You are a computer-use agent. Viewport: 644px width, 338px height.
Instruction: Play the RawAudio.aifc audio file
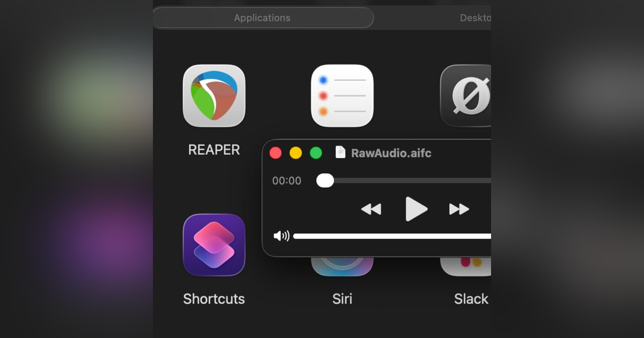point(418,209)
